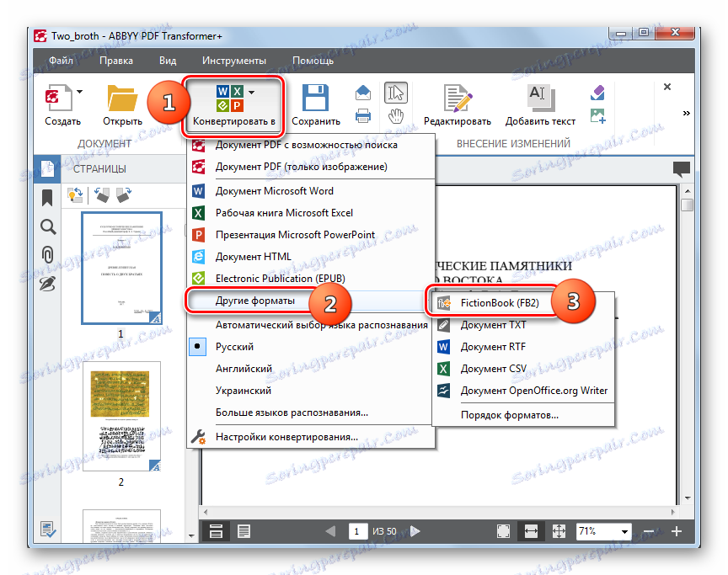728x575 pixels.
Task: Open the Вид menu
Action: click(x=168, y=61)
